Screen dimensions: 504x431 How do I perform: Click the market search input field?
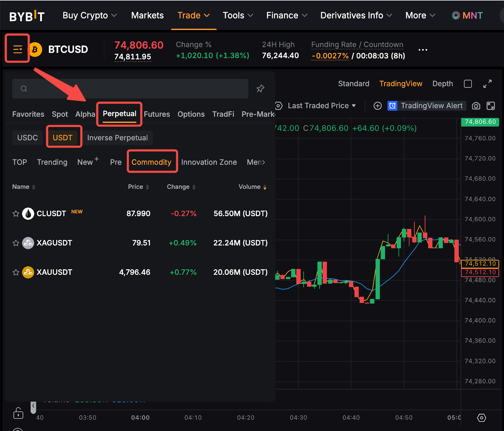coord(130,89)
